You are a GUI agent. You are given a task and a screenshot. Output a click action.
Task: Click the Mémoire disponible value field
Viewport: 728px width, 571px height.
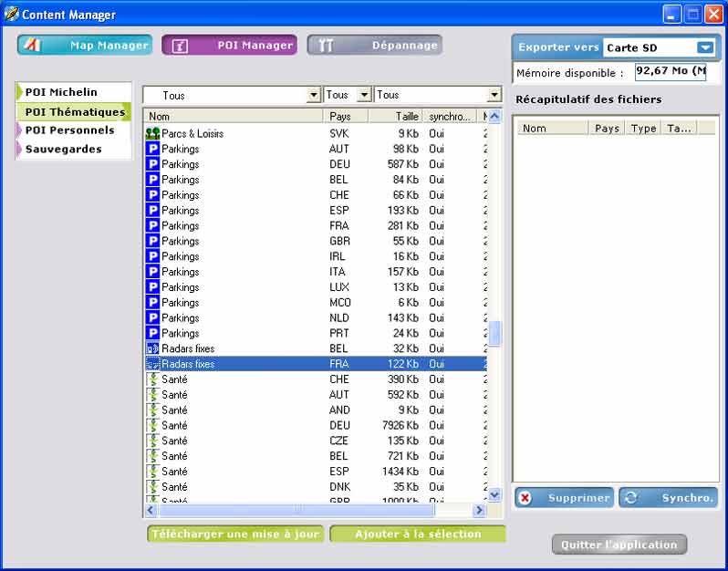click(671, 72)
